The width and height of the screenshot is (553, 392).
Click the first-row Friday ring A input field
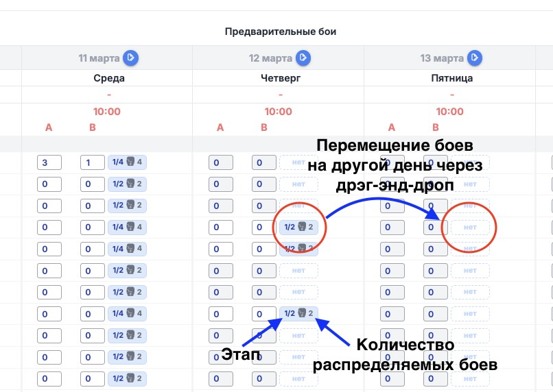tap(392, 162)
